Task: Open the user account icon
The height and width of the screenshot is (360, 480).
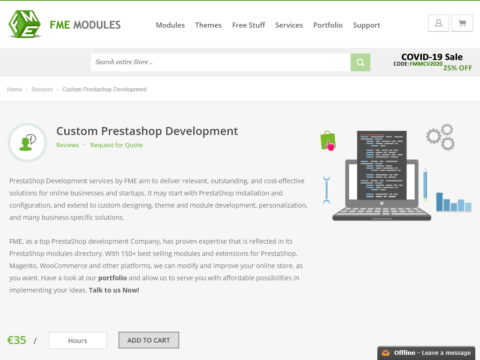Action: click(x=438, y=23)
